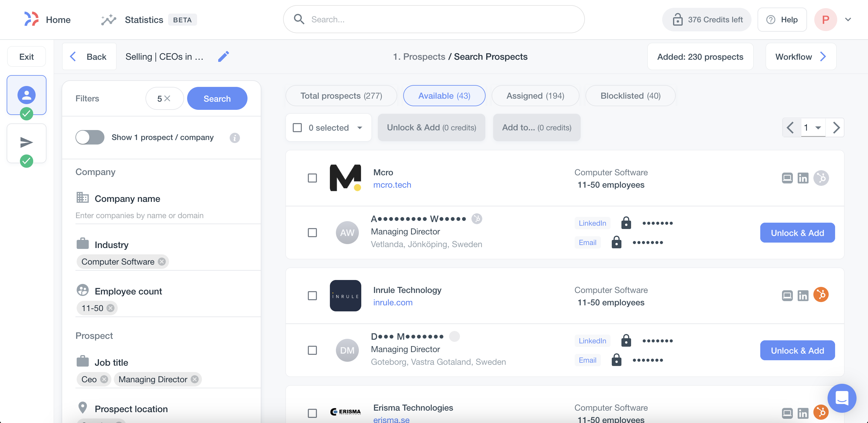
Task: Switch to the Blocklisted tab
Action: (x=630, y=96)
